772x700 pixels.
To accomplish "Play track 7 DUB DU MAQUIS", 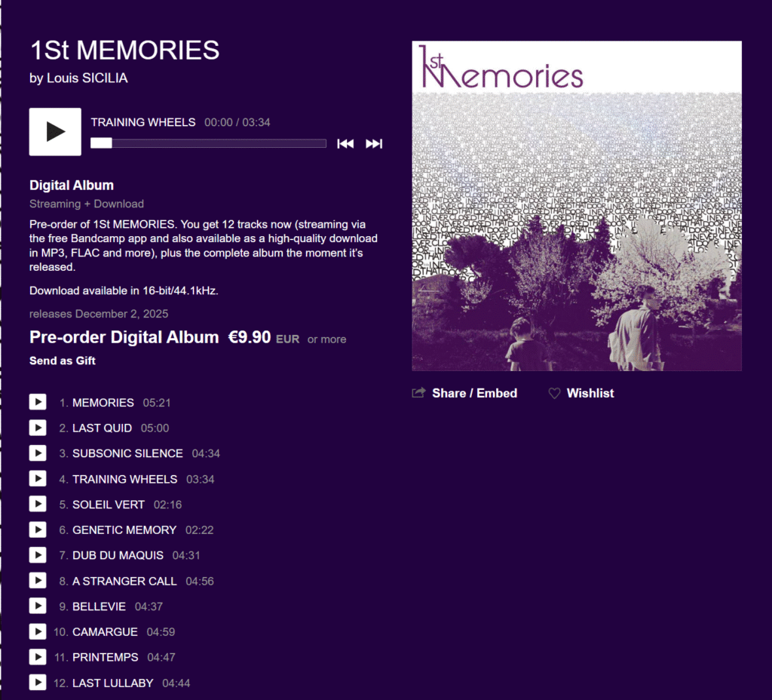I will click(x=38, y=554).
